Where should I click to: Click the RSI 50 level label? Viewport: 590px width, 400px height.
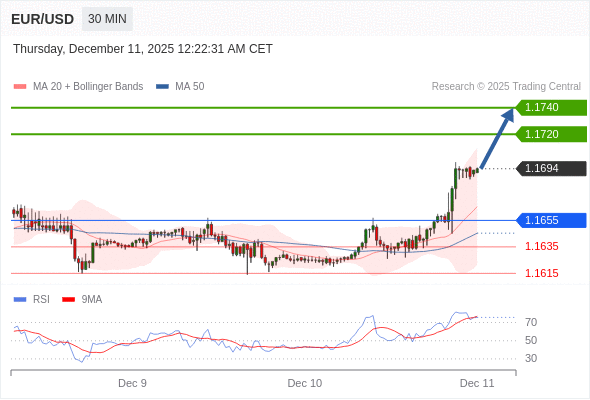531,341
